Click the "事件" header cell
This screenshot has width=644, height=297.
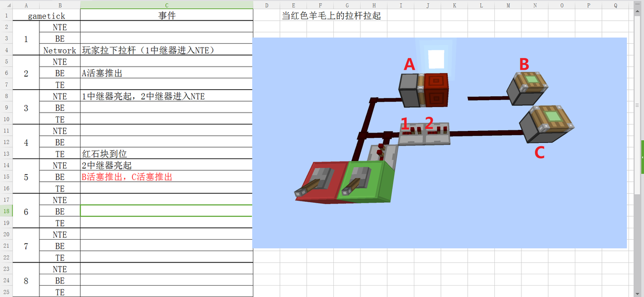(x=167, y=16)
